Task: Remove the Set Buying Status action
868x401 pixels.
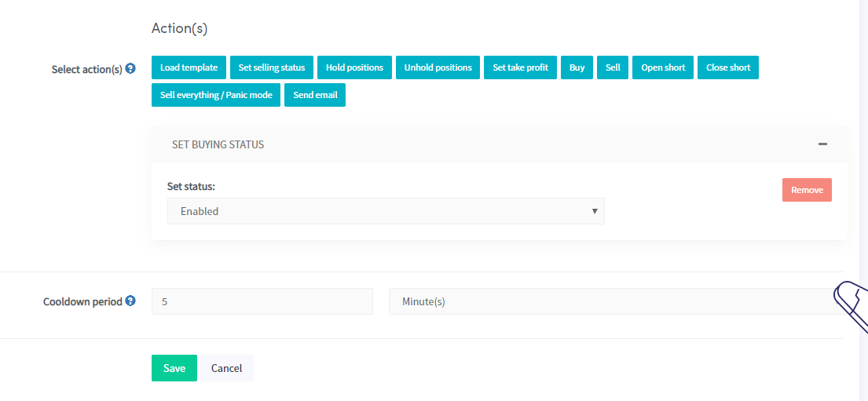Action: point(807,190)
